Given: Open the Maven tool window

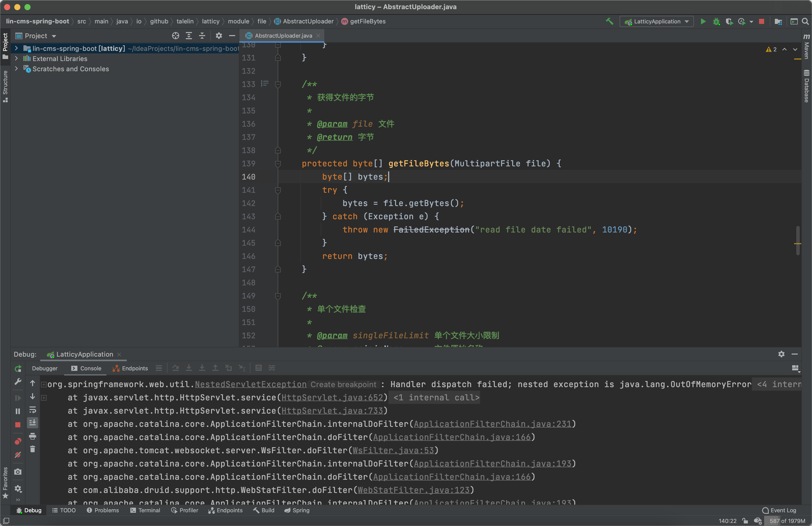Looking at the screenshot, I should pos(807,46).
